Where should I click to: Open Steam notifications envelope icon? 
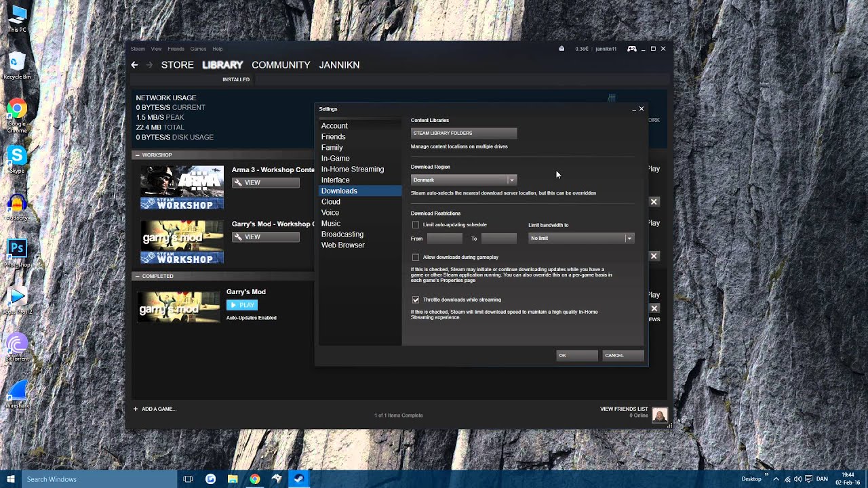(561, 49)
